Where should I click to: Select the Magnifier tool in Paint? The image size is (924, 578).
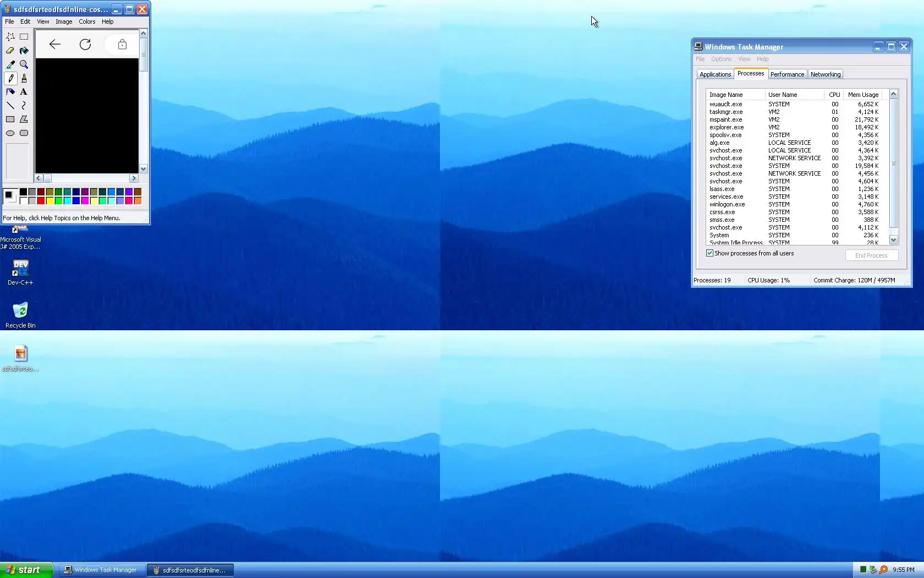point(24,64)
